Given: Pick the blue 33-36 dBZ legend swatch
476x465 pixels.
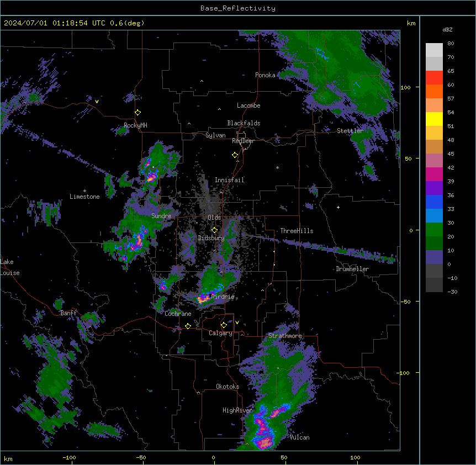Looking at the screenshot, I should [x=434, y=202].
